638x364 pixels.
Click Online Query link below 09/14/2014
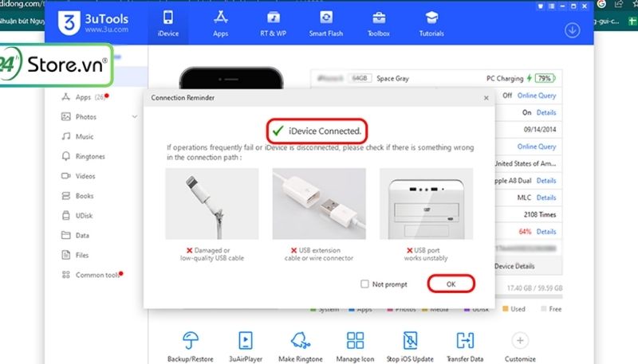pyautogui.click(x=536, y=147)
